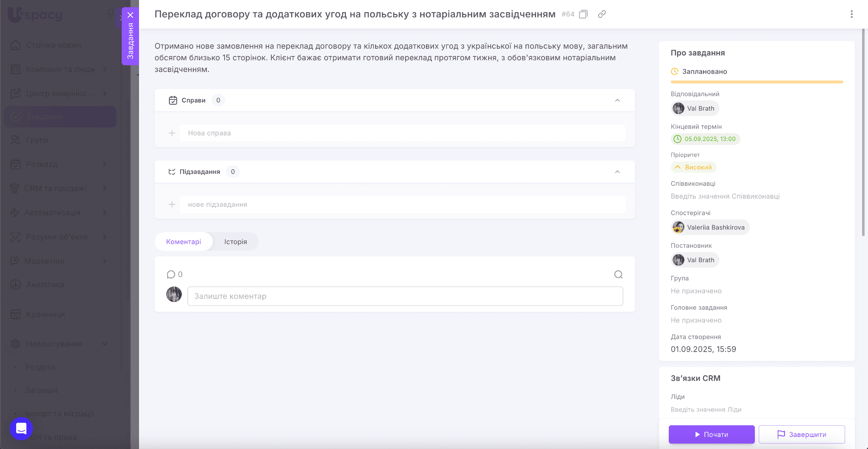Click the Заплановано status progress bar
Screen dimensions: 868x449
[757, 82]
